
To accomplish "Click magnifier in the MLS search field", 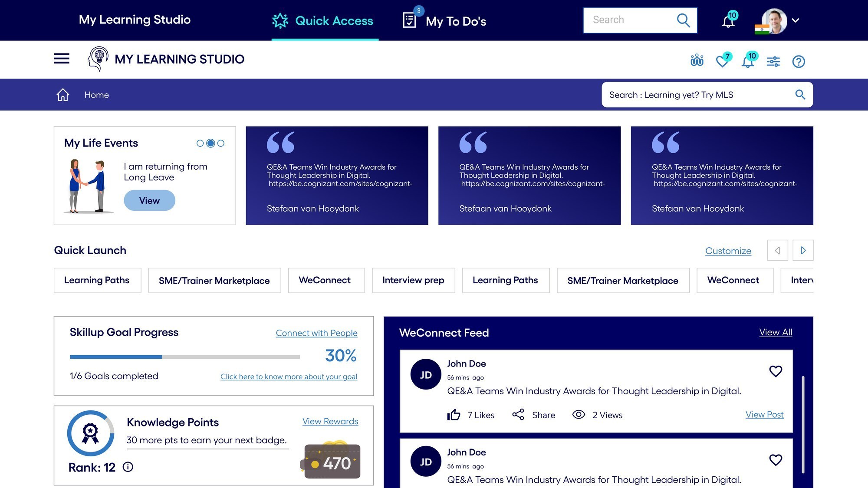I will (800, 95).
